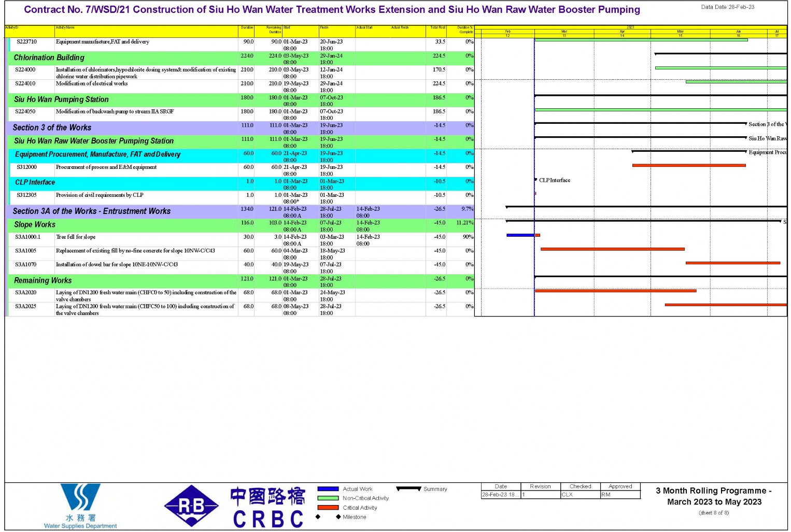Select the Activity ID column header

point(29,30)
